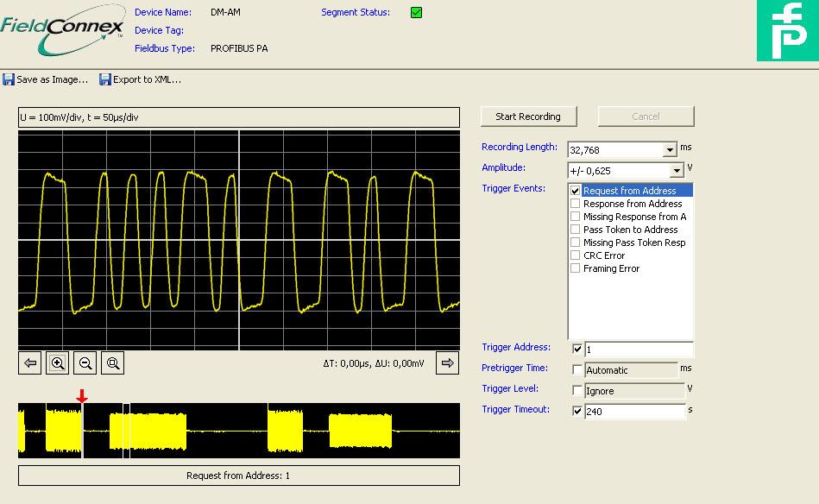Click the left arrow pan button
Image resolution: width=819 pixels, height=504 pixels.
pos(29,363)
